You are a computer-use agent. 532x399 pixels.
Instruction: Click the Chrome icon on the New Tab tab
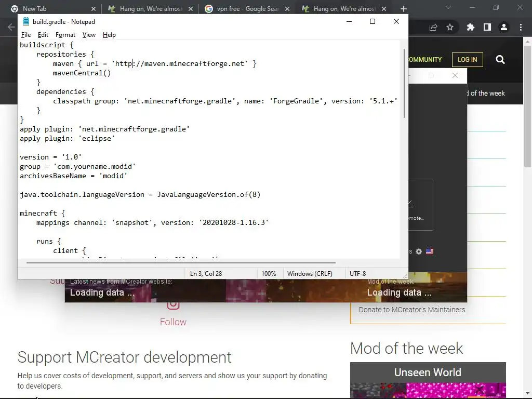tap(14, 9)
